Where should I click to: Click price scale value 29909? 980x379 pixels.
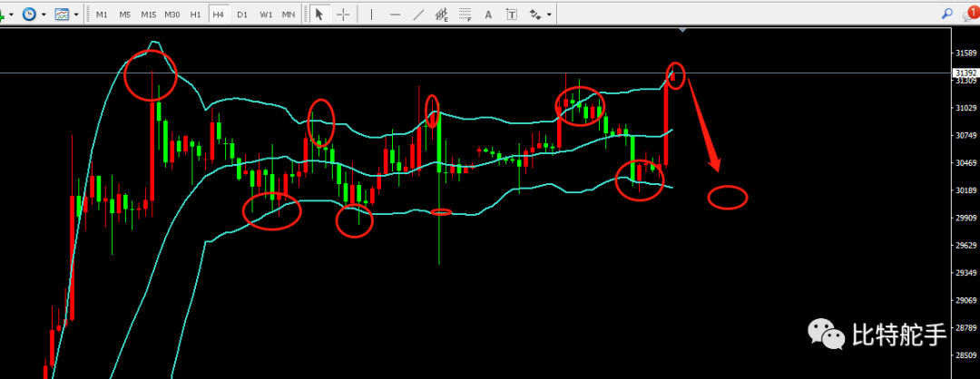point(966,218)
